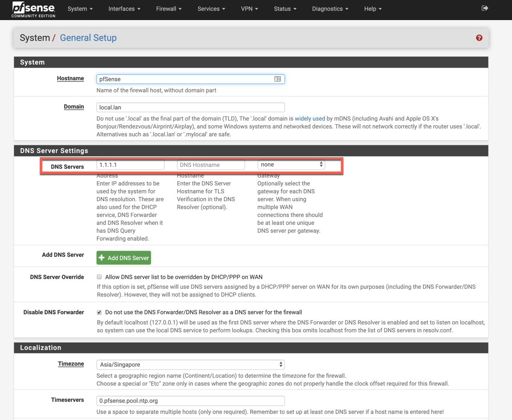Image resolution: width=512 pixels, height=420 pixels.
Task: Click the DNS Server Settings section header
Action: (251, 151)
